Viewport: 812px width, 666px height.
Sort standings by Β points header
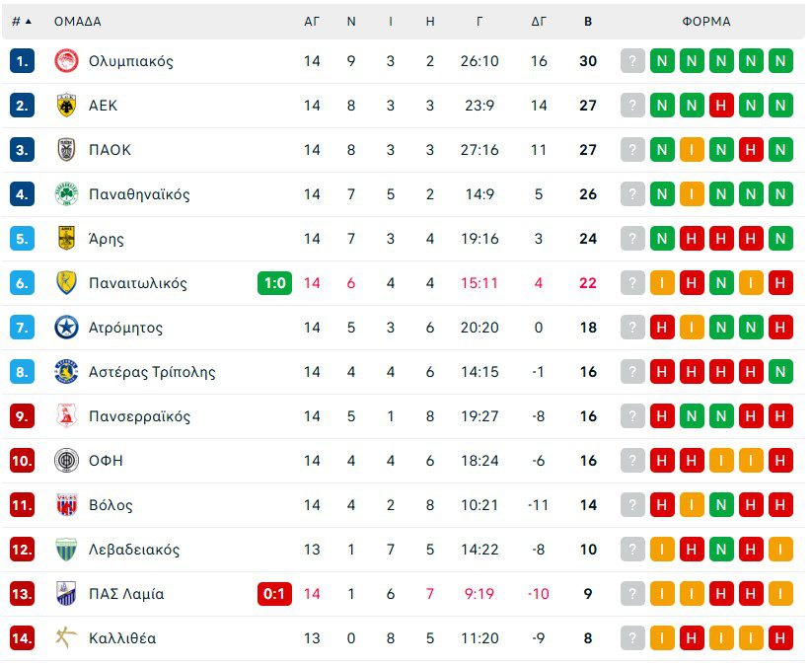tap(588, 21)
